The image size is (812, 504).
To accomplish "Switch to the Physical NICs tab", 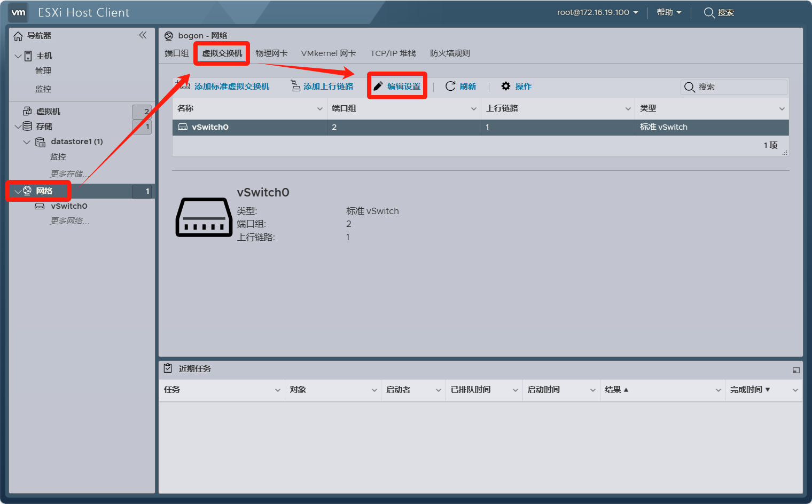I will click(271, 53).
